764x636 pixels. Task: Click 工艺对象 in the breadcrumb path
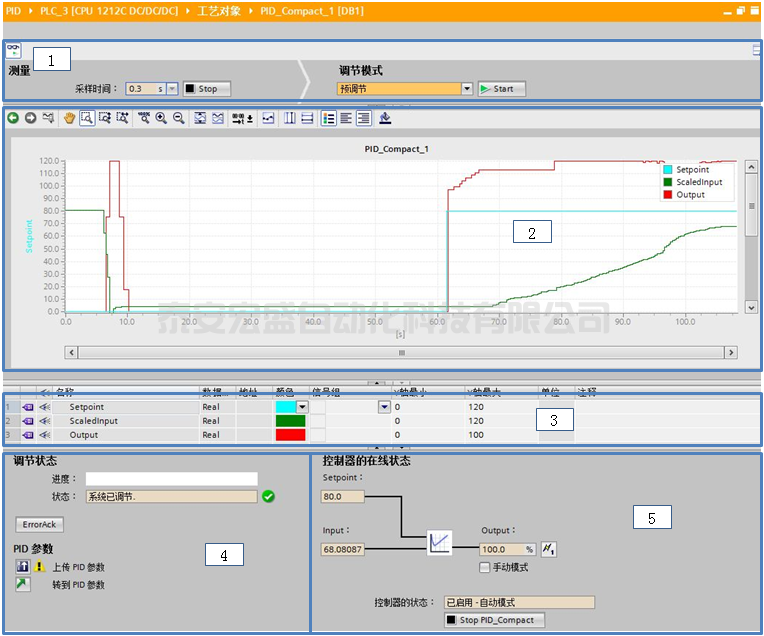221,9
